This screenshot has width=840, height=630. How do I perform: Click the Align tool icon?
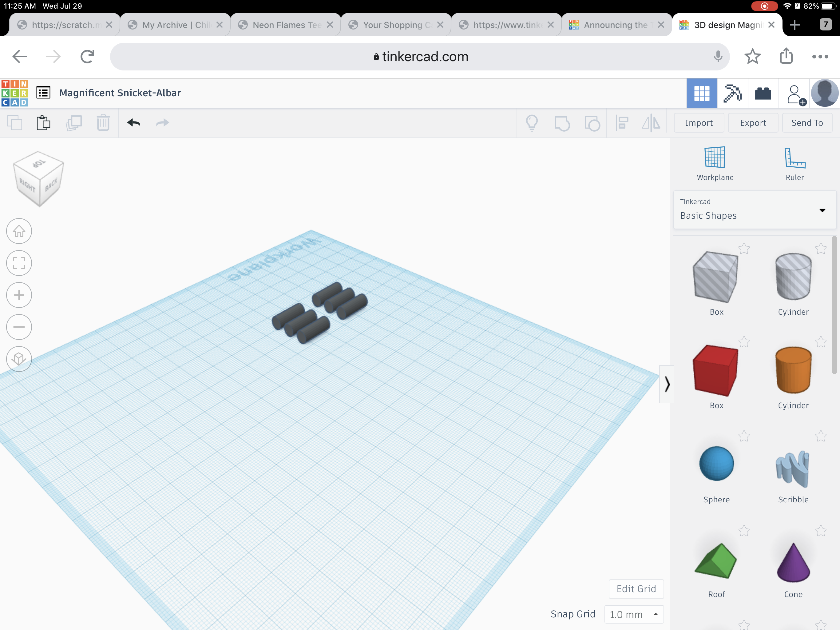click(622, 123)
